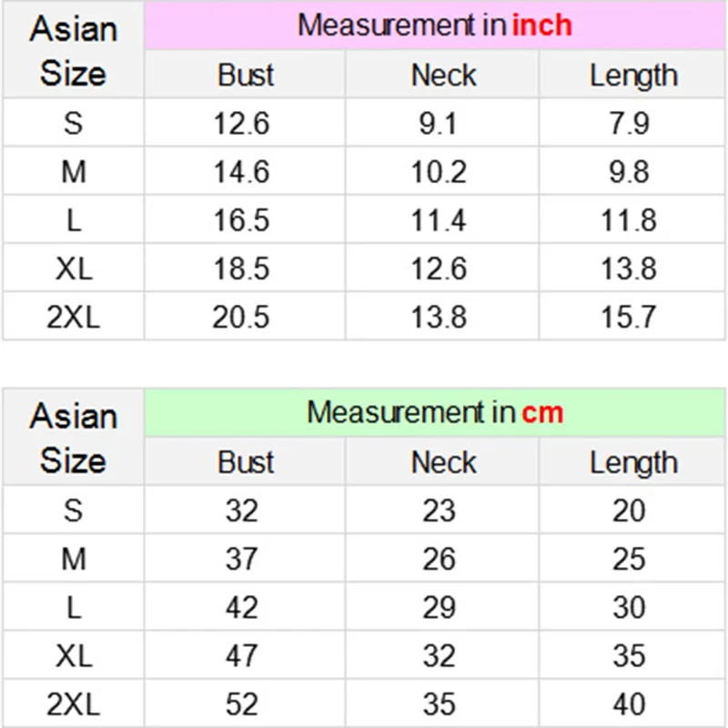The width and height of the screenshot is (728, 728).
Task: Select the 2XL row label in inch table
Action: click(x=73, y=317)
